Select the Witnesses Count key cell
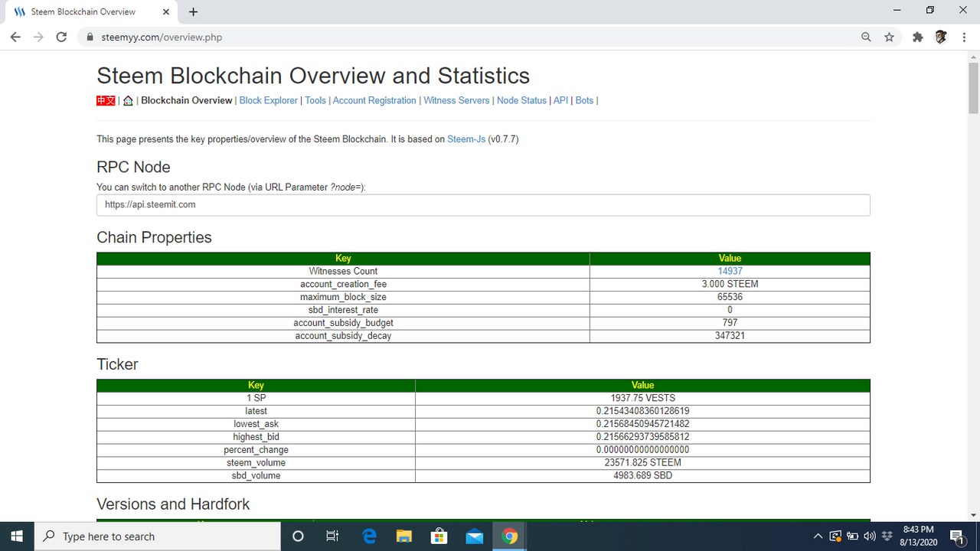 pyautogui.click(x=343, y=271)
